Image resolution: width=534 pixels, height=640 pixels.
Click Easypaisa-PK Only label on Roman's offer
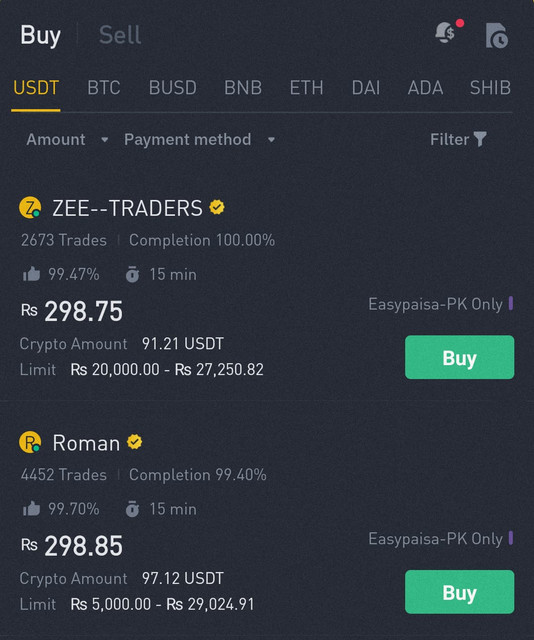(x=435, y=539)
